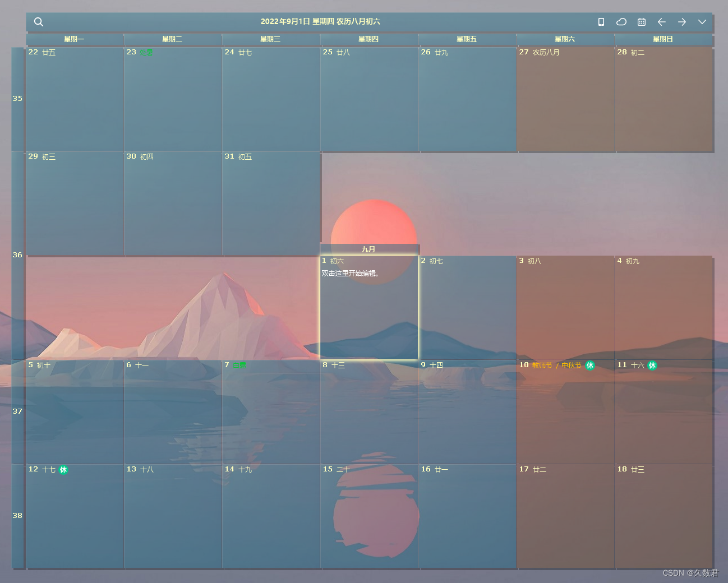Select the September 6 十一 cell
The width and height of the screenshot is (728, 583).
173,412
